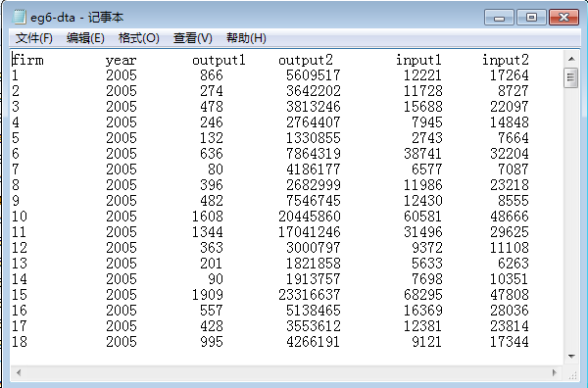Click the value 4266191
Image resolution: width=588 pixels, height=388 pixels.
[x=314, y=342]
